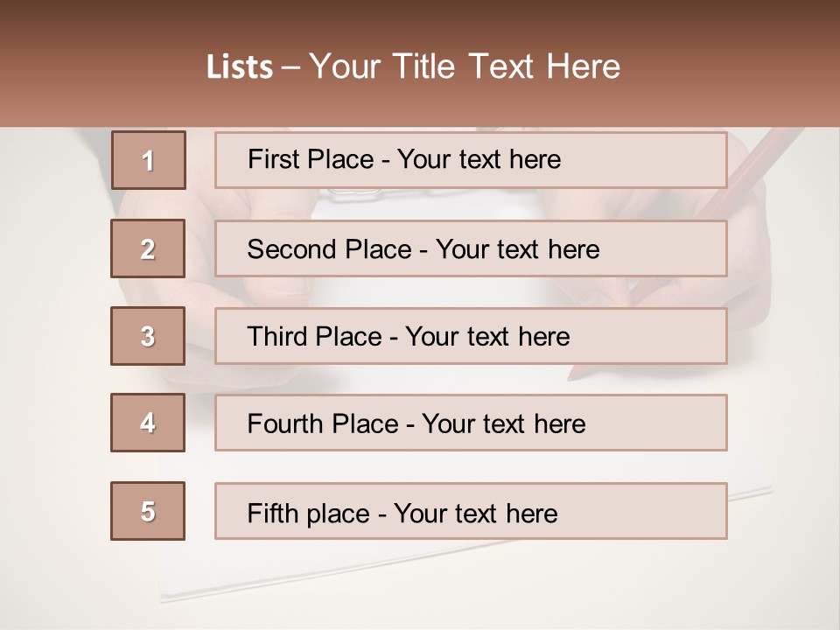The width and height of the screenshot is (840, 630).
Task: Select the Third Place text bar
Action: pyautogui.click(x=471, y=336)
